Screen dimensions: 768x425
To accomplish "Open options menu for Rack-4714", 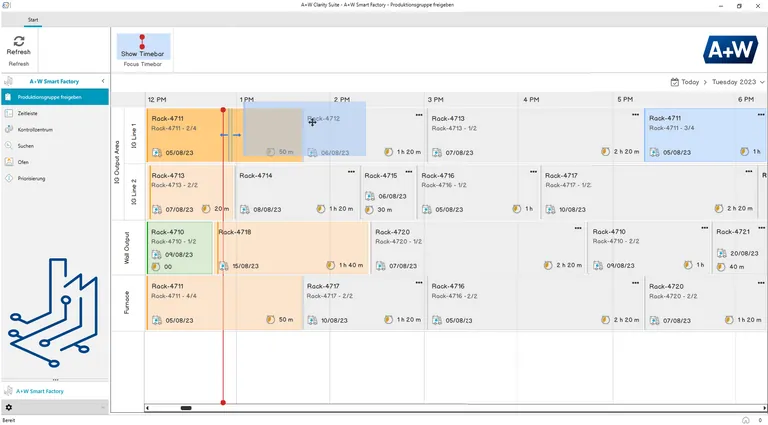I will (x=352, y=172).
